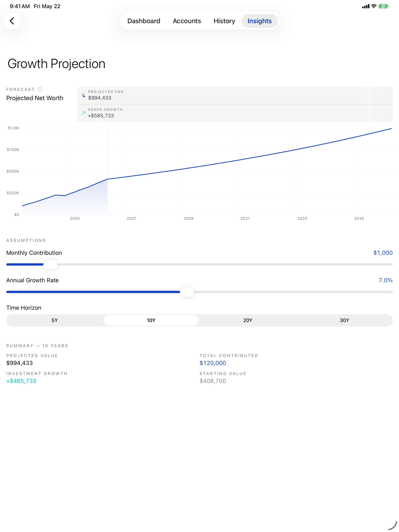
Task: Tap the 9:41 AM clock in status bar
Action: [20, 6]
